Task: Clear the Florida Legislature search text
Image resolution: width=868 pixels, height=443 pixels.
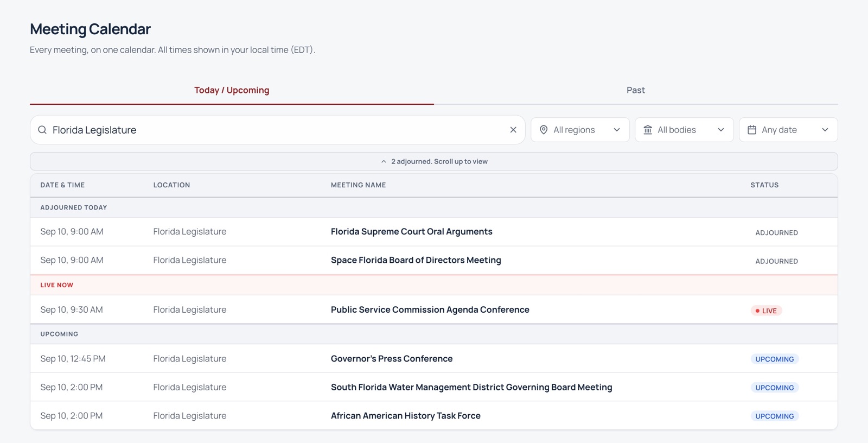Action: tap(513, 130)
